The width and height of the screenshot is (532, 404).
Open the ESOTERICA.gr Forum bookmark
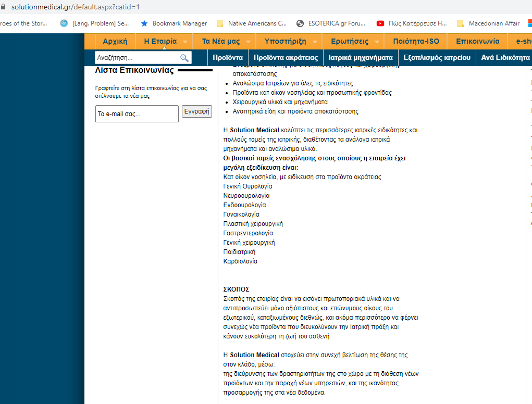331,23
